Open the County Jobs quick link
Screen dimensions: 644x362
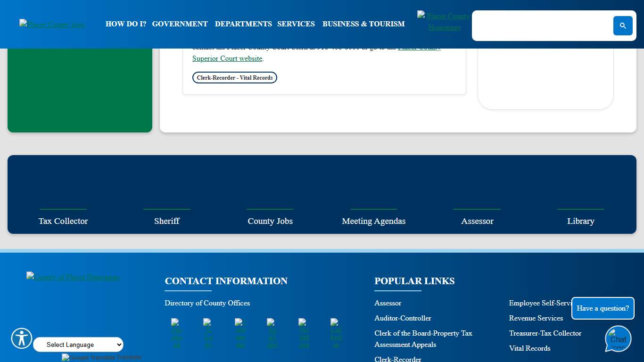coord(270,221)
